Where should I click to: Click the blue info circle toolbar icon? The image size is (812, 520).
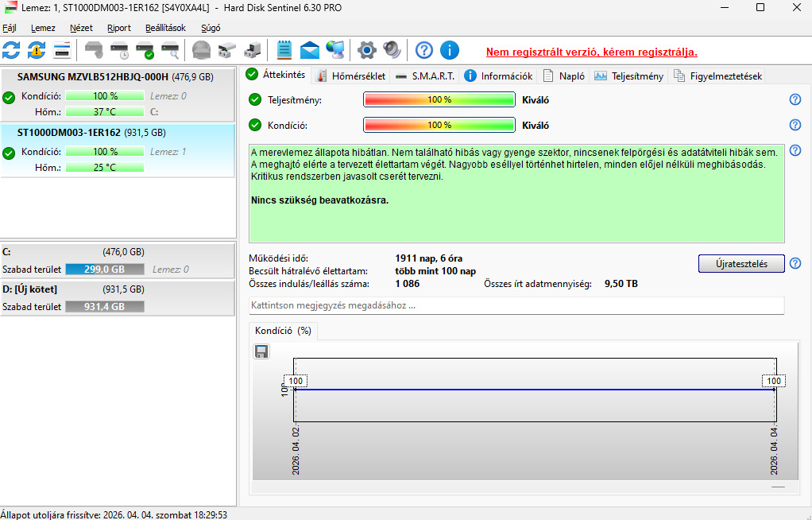(x=450, y=50)
